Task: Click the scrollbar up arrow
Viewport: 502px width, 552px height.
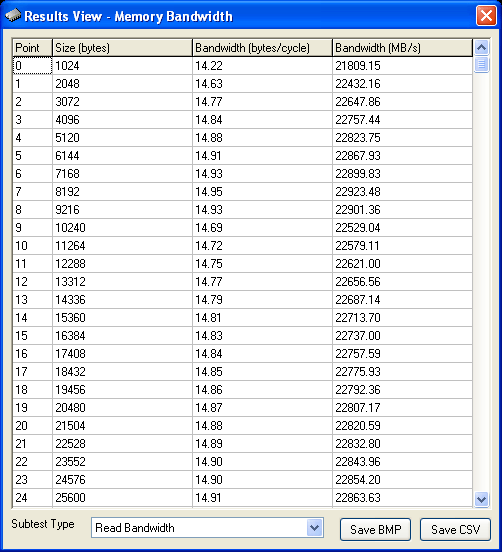Action: coord(481,48)
